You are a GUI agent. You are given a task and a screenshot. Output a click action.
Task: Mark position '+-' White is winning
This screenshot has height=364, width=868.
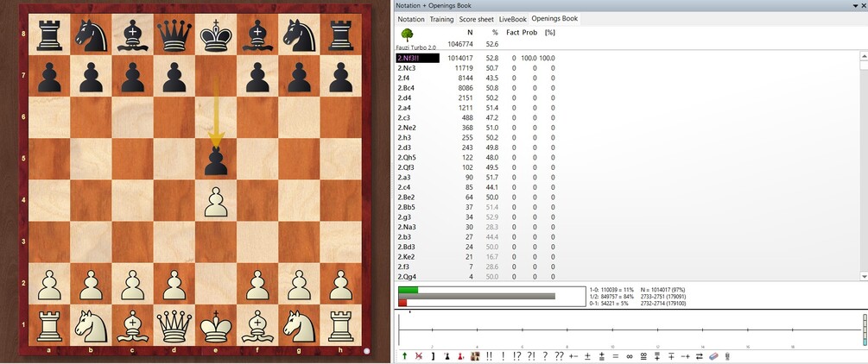[x=573, y=356]
